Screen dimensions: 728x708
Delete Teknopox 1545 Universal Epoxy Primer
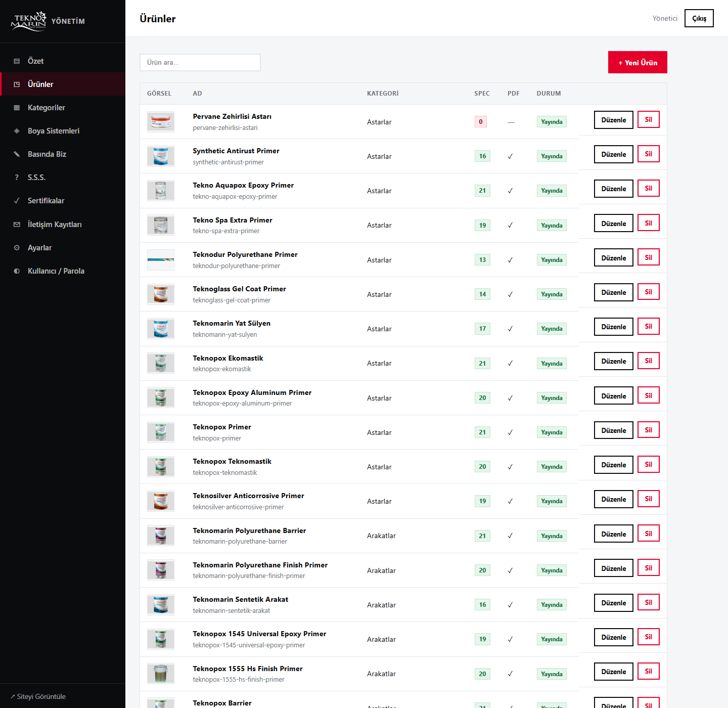(649, 637)
